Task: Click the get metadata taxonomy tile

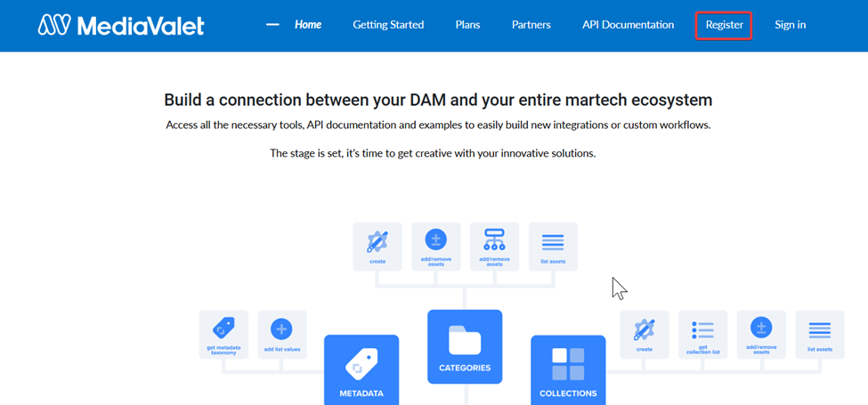Action: [x=223, y=334]
